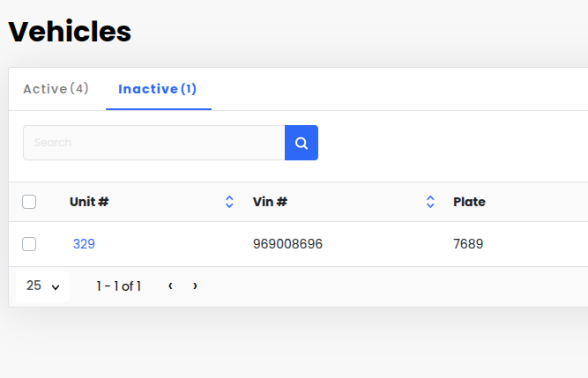Click the Unit # column header label
The width and height of the screenshot is (588, 378).
tap(89, 202)
